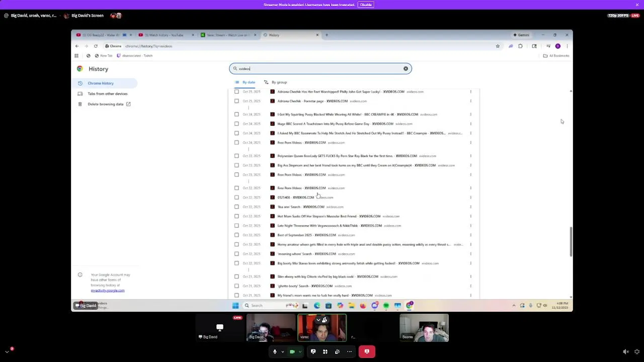Open more actions for 'ghetto booty' Search
This screenshot has height=362, width=644.
pyautogui.click(x=471, y=286)
